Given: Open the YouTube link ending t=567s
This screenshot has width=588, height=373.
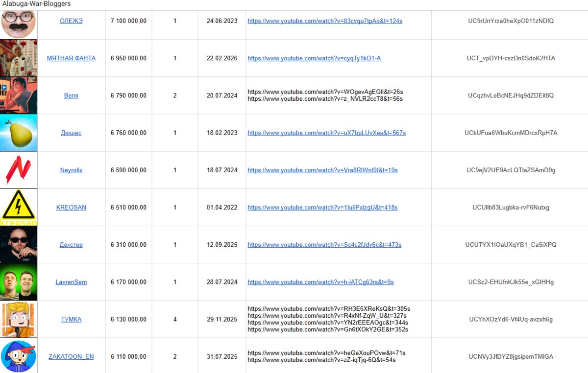Looking at the screenshot, I should click(326, 133).
